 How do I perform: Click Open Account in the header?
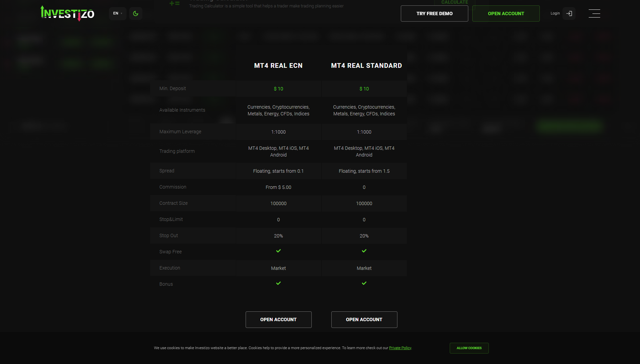coord(506,13)
